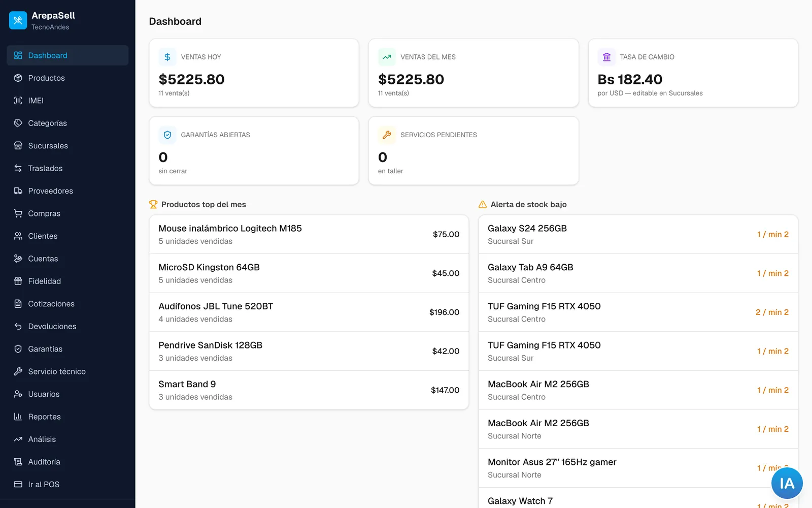
Task: Open the Usuarios menu item
Action: pos(67,394)
